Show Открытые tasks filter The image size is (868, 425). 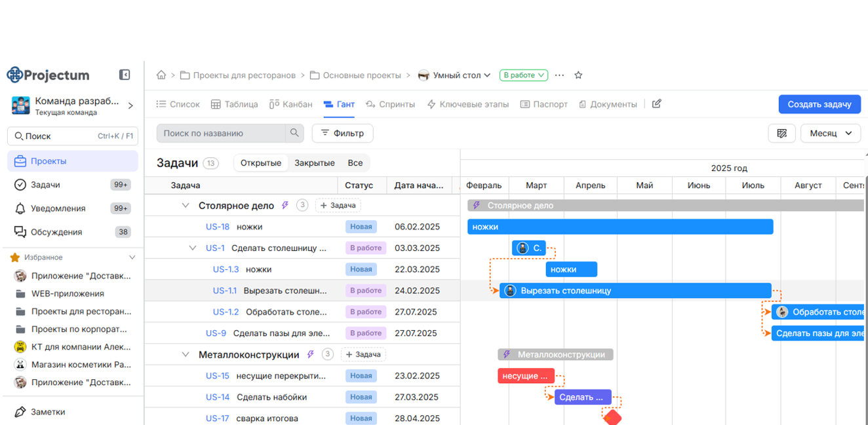point(261,163)
